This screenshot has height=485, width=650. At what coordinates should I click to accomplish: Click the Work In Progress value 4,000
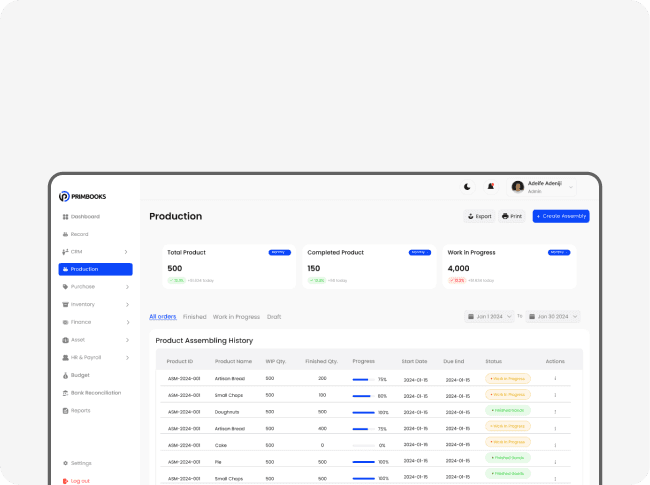pyautogui.click(x=458, y=269)
